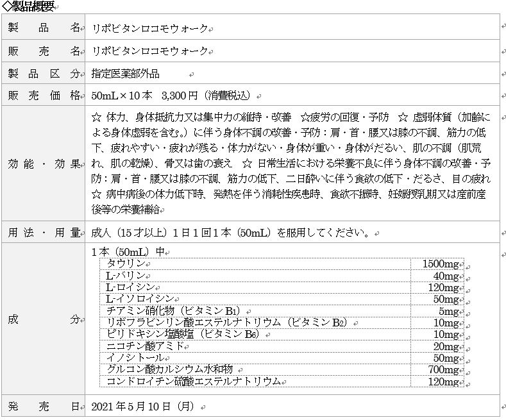Click the heading ◇製品概要

[28, 6]
